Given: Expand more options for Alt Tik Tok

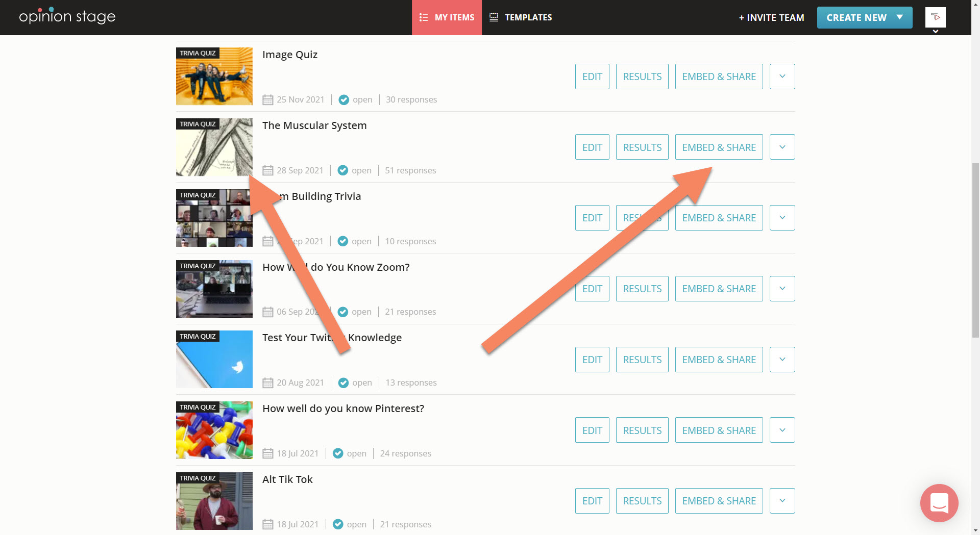Looking at the screenshot, I should coord(782,501).
